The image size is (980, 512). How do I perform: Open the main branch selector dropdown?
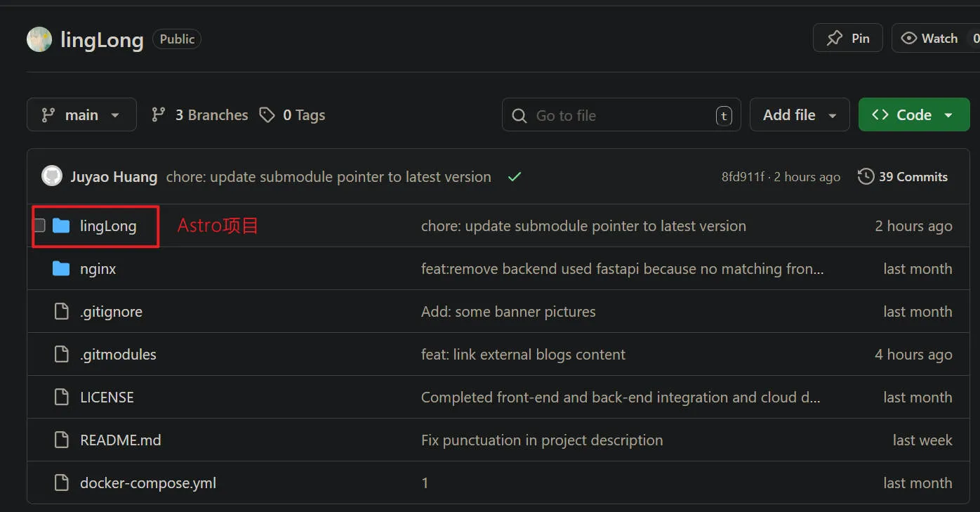(81, 115)
